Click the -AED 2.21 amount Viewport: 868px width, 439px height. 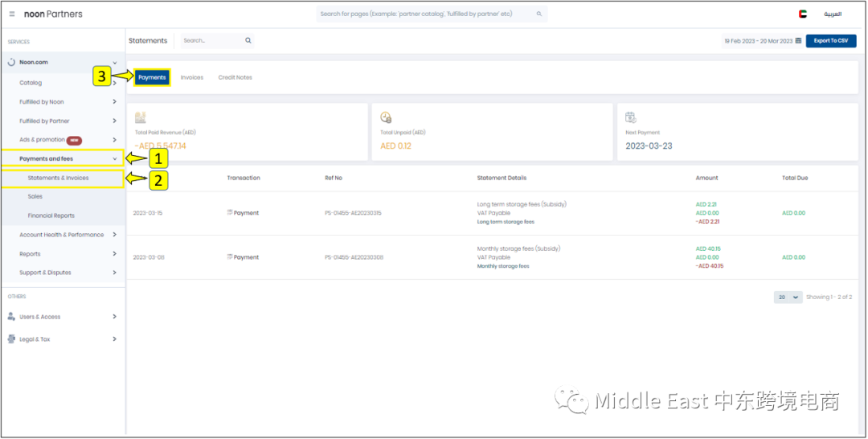708,222
